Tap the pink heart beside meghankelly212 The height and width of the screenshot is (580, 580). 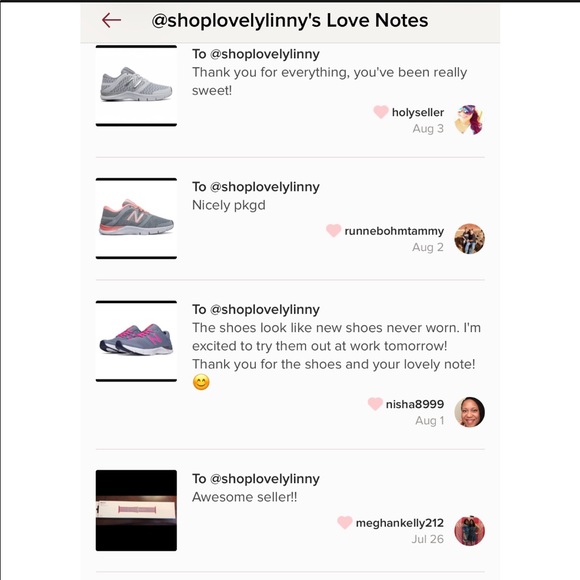pos(344,522)
